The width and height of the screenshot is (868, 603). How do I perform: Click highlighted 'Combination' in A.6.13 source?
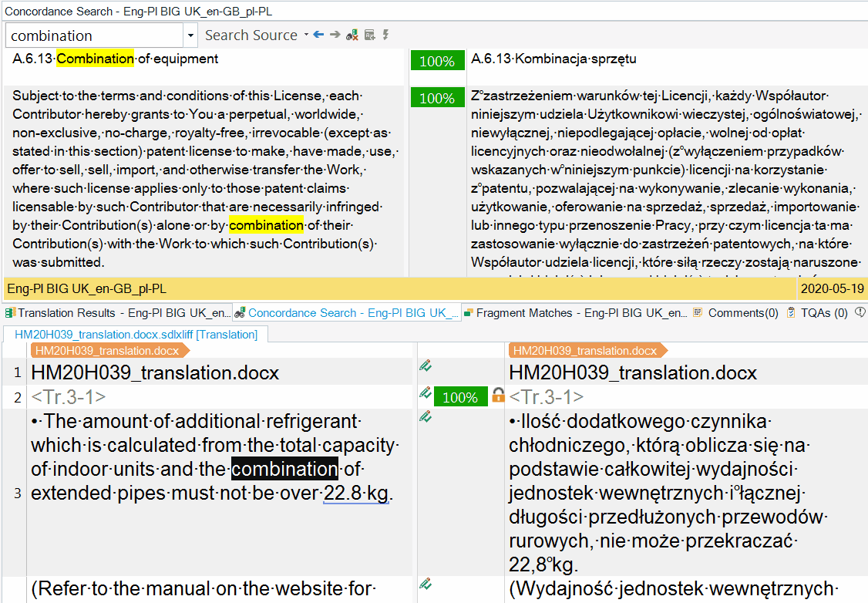coord(95,59)
